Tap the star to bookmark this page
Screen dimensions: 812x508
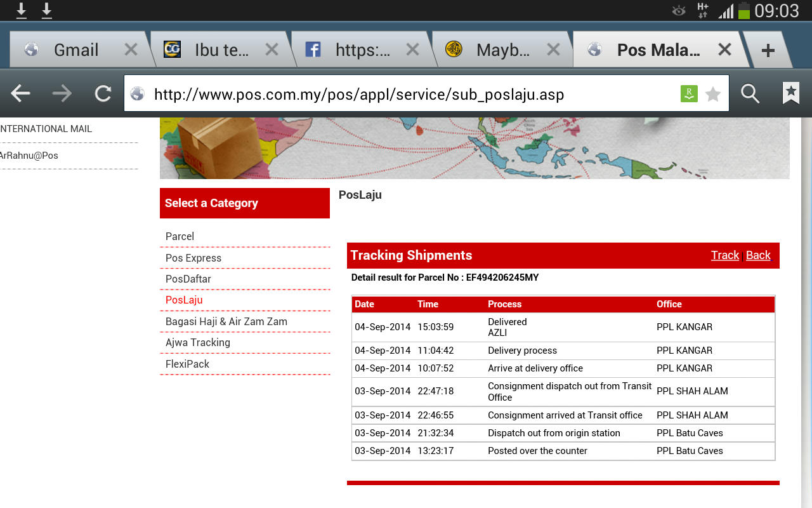pos(713,95)
